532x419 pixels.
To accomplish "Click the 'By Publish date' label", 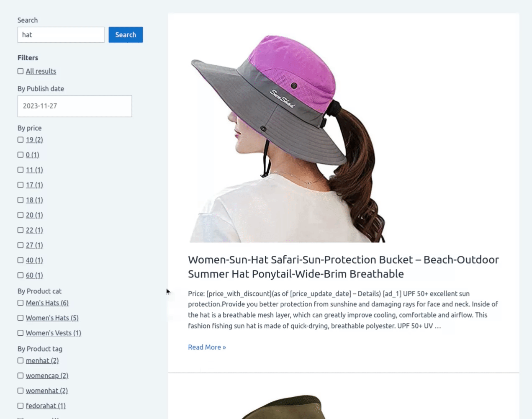I will point(41,89).
